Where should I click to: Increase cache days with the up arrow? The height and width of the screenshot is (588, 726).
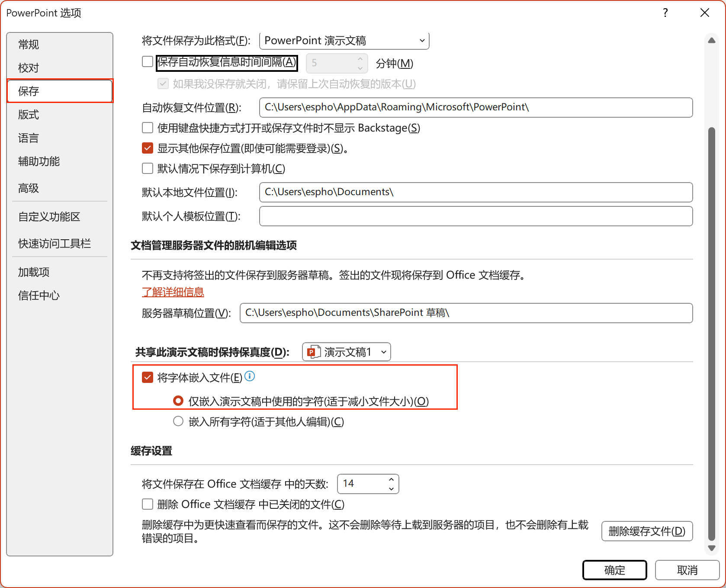(391, 479)
